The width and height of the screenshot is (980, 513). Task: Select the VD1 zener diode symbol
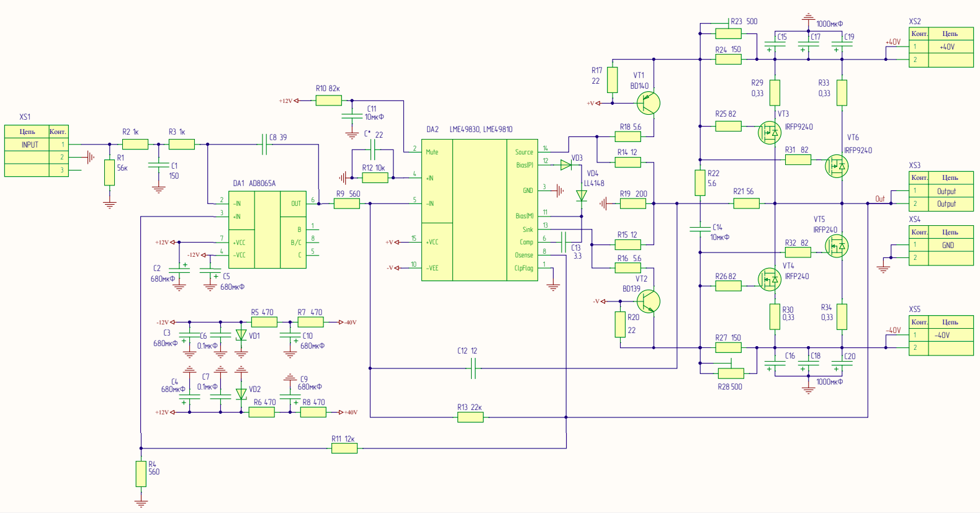241,335
